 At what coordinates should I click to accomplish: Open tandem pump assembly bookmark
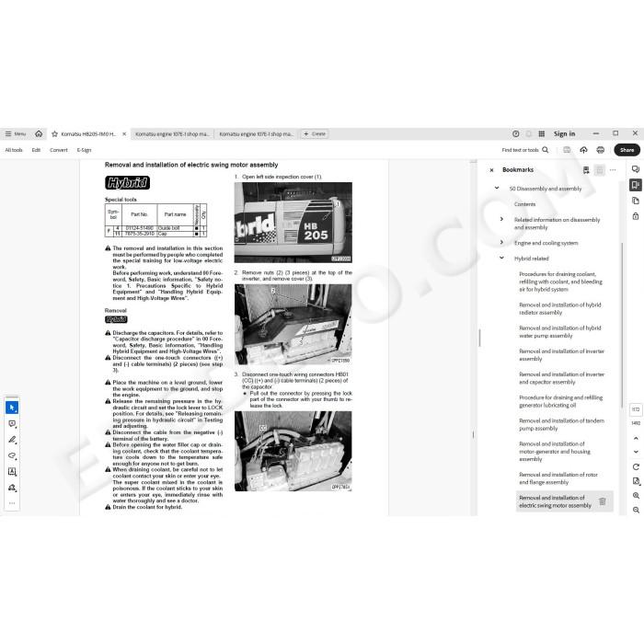561,425
